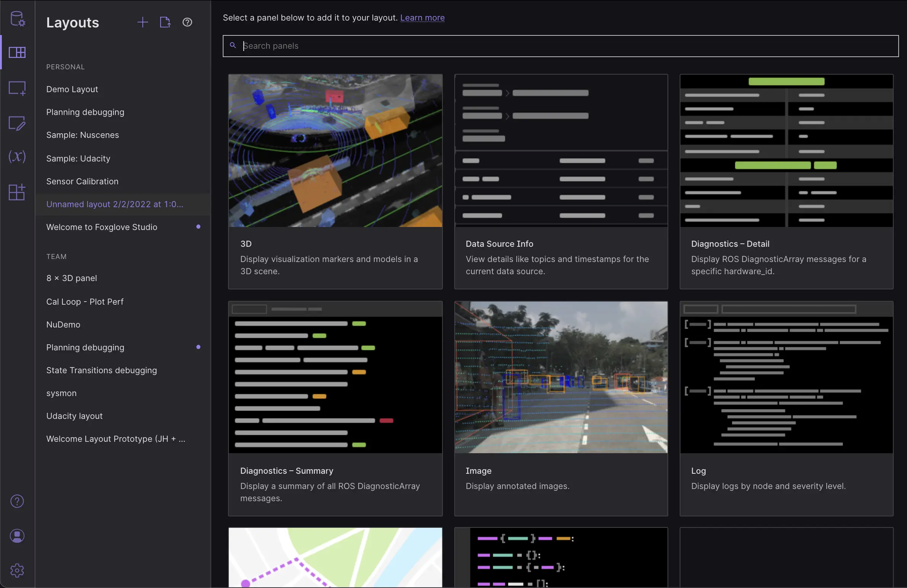Open the sidebar Help icon
Image resolution: width=907 pixels, height=588 pixels.
(x=17, y=501)
